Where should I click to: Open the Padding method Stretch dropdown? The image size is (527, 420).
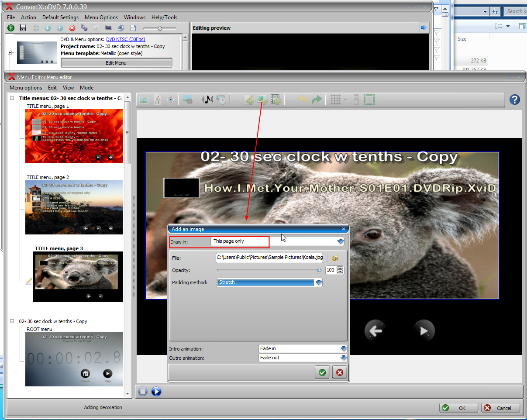click(319, 282)
